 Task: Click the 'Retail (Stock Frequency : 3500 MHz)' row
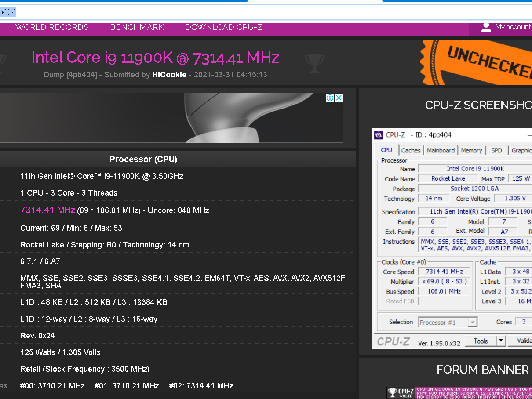coord(178,369)
